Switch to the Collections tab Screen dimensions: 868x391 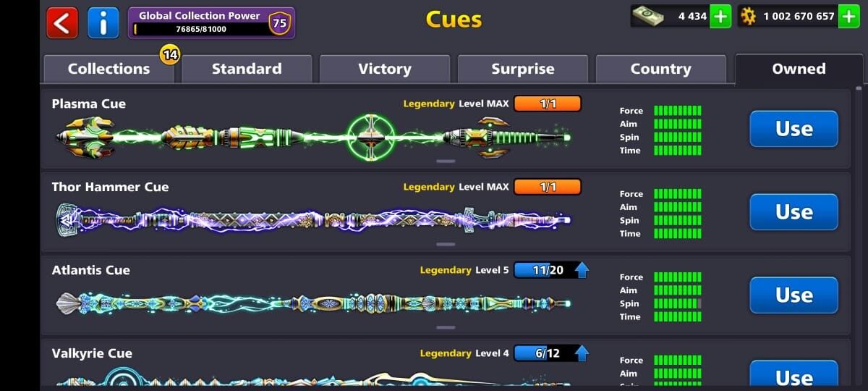coord(109,69)
